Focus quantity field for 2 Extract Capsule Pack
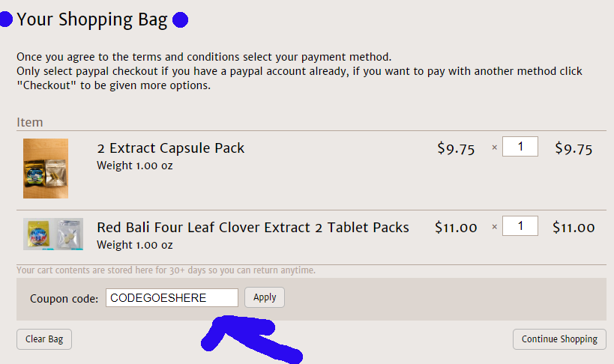Viewport: 614px width, 364px height. pos(520,146)
